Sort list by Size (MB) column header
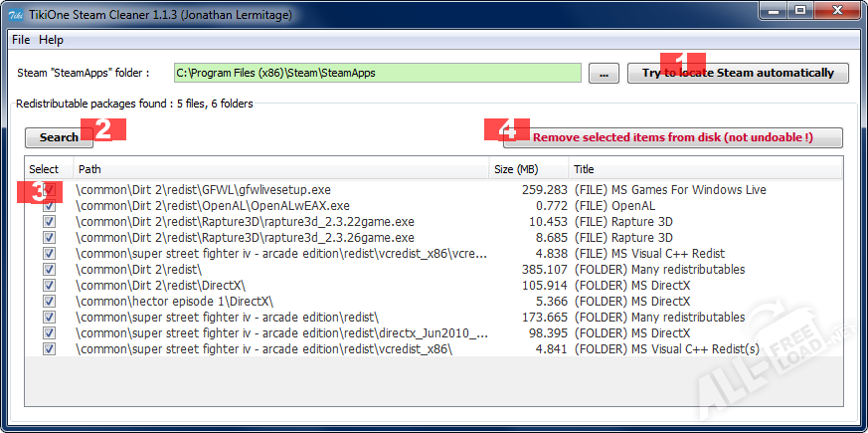 pyautogui.click(x=528, y=169)
